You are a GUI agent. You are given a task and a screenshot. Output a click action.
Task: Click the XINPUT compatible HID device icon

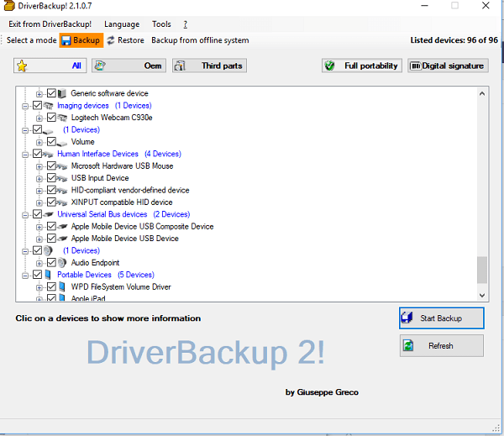(62, 203)
